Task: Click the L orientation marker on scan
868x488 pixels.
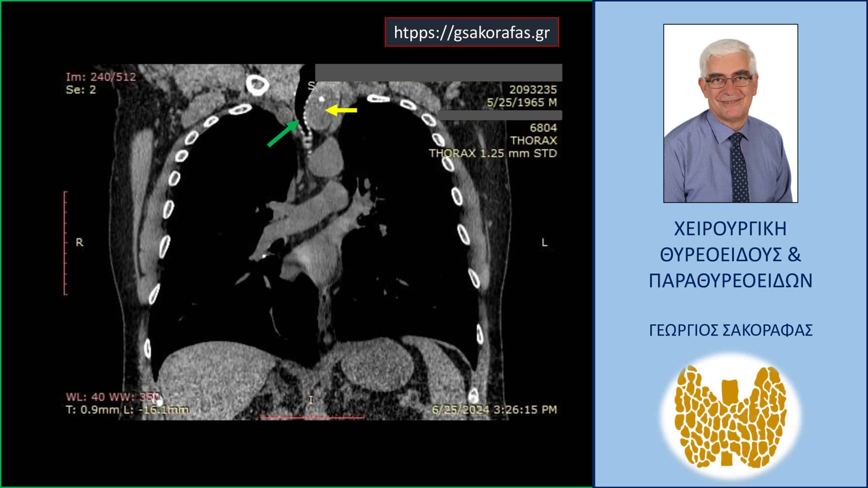Action: tap(545, 242)
